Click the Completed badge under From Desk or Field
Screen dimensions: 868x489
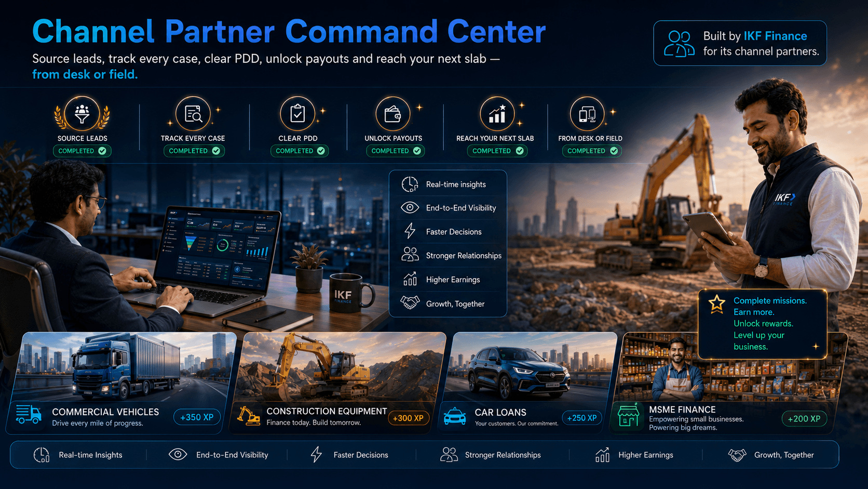592,151
